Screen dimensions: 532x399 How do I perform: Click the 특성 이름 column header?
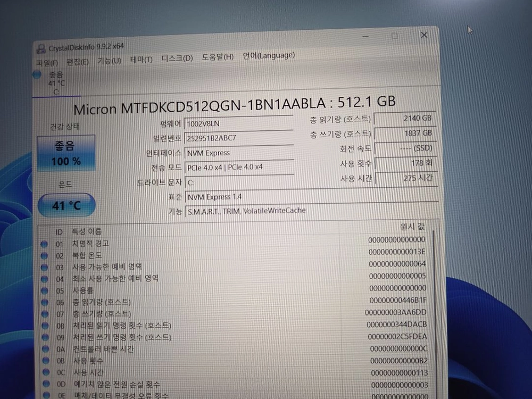[87, 231]
